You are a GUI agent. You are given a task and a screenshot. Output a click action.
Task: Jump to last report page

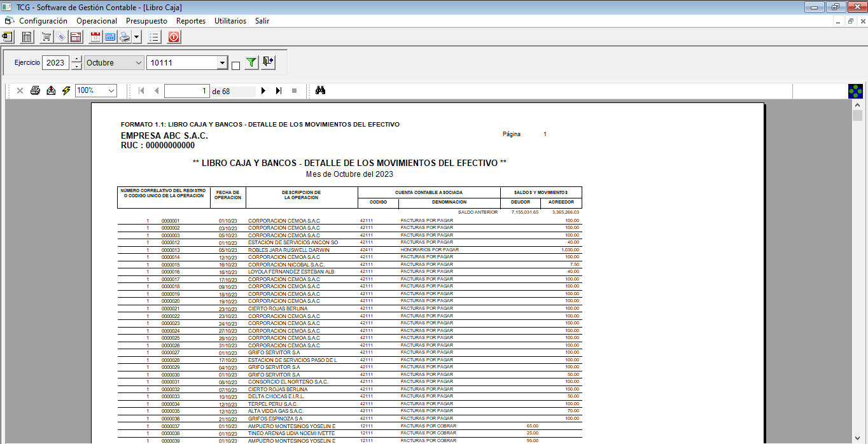(x=279, y=91)
